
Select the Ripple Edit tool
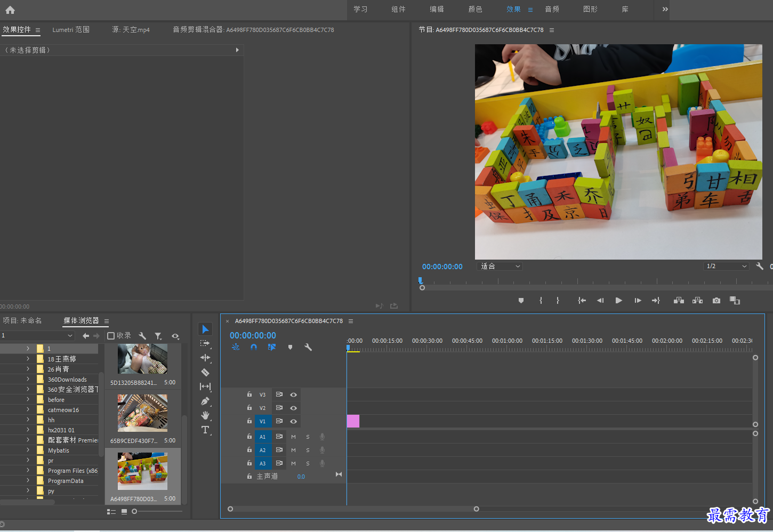coord(205,358)
